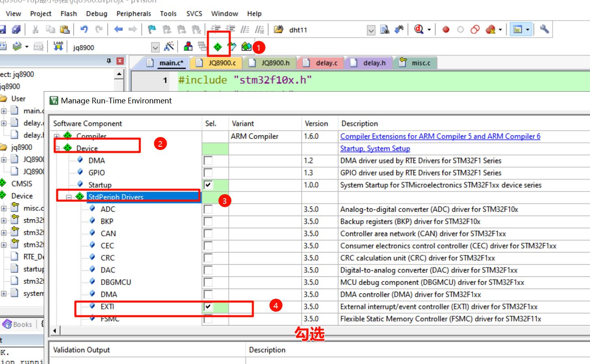Click the Project panel scroll up arrow
Image resolution: width=590 pixels, height=364 pixels.
pos(119,74)
